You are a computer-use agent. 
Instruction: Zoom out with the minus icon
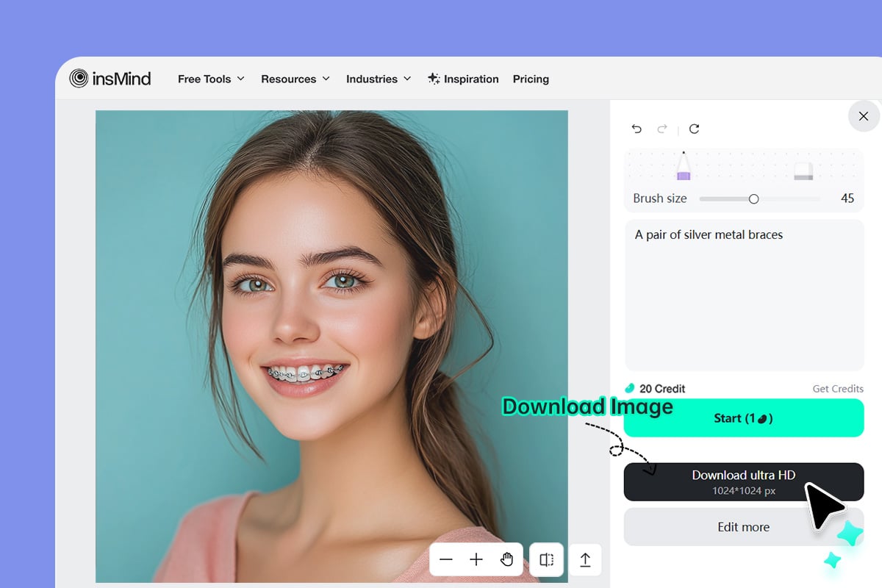point(446,560)
